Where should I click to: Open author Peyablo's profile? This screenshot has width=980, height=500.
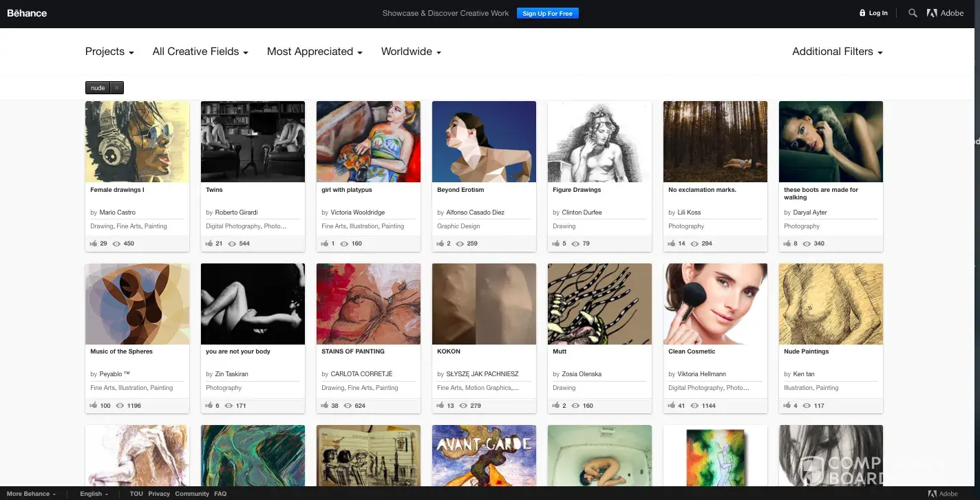coord(114,374)
